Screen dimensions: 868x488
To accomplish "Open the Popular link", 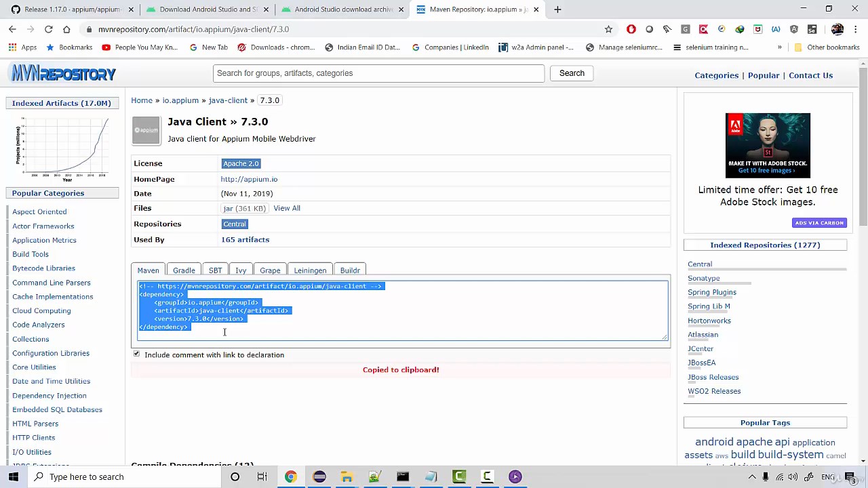I will tap(764, 75).
